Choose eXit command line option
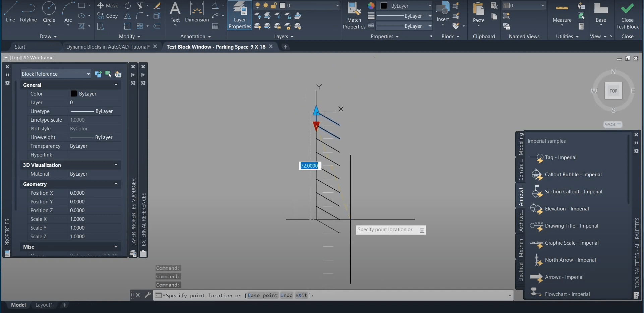The height and width of the screenshot is (313, 644). pyautogui.click(x=301, y=295)
